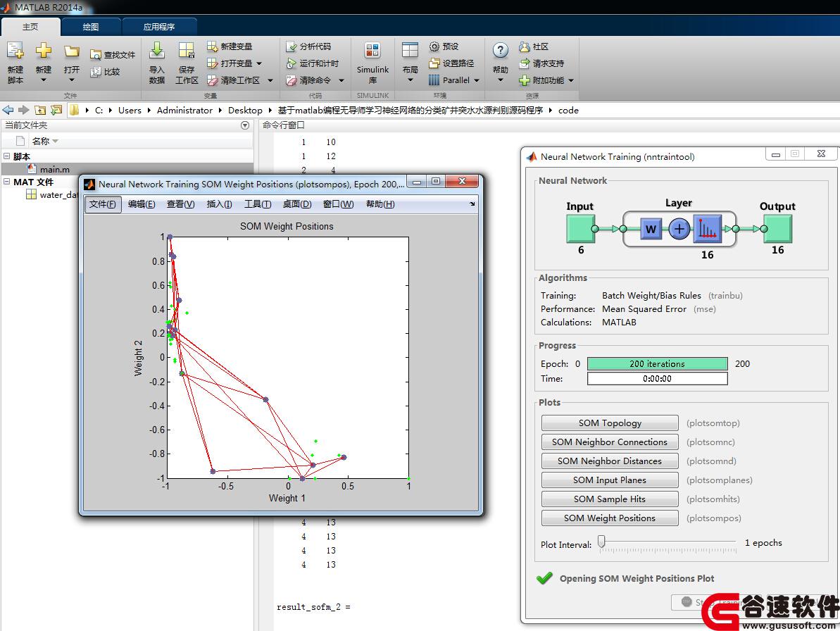Click the Epoch progress bar showing 200 iterations
Image resolution: width=840 pixels, height=631 pixels.
658,363
